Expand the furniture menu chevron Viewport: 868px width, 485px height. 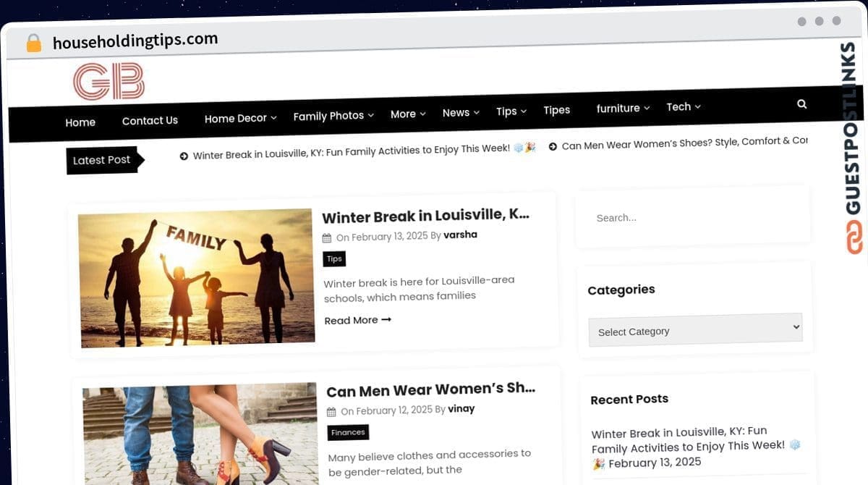click(647, 108)
